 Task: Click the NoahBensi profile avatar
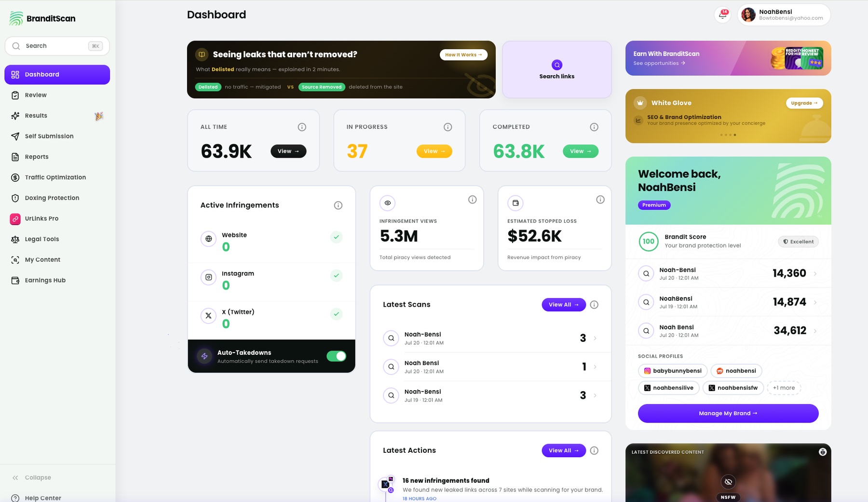pyautogui.click(x=748, y=14)
